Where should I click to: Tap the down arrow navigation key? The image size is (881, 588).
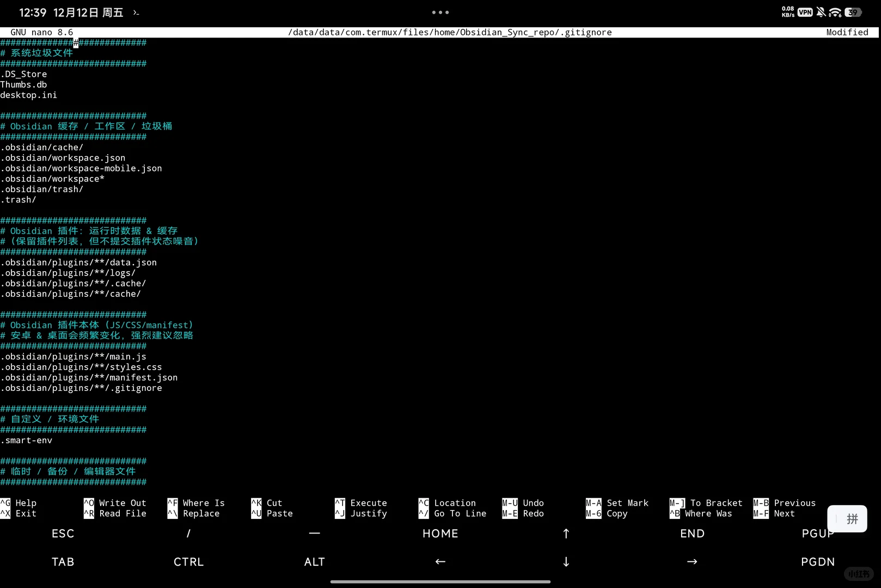point(566,561)
